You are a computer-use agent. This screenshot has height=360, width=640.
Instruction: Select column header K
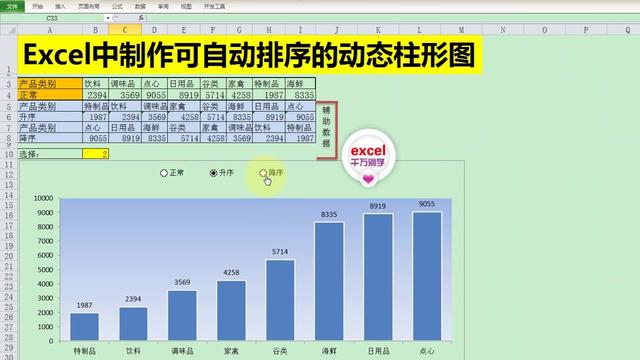[x=378, y=30]
